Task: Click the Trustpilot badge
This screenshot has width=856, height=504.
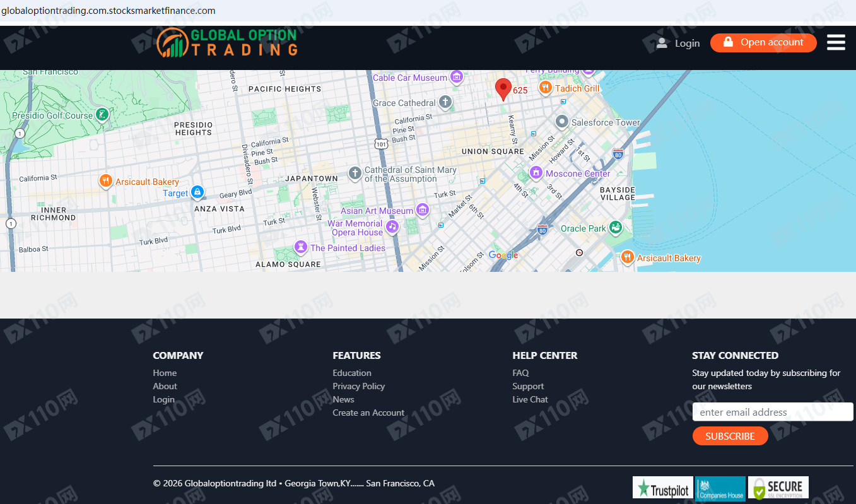Action: (x=662, y=488)
